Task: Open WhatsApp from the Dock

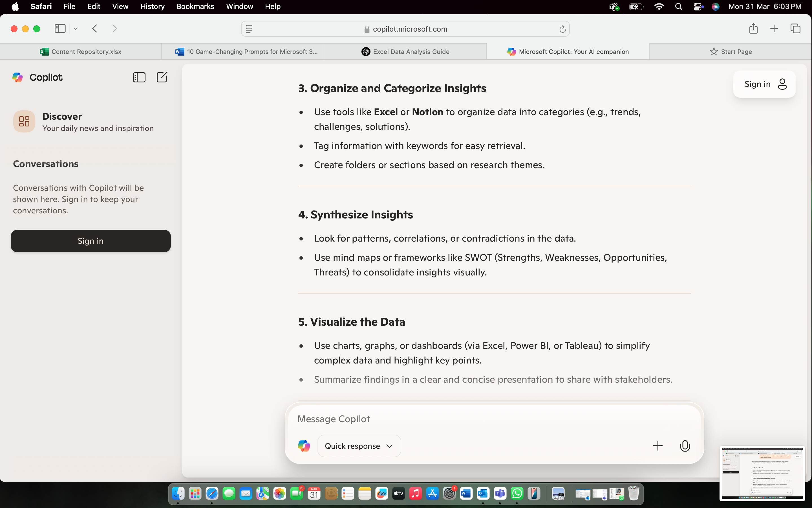Action: pos(517,493)
